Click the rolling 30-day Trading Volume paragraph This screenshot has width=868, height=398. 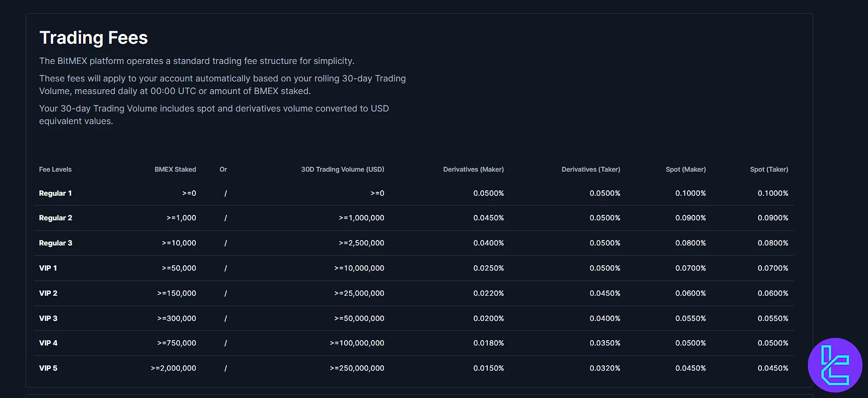pyautogui.click(x=223, y=85)
